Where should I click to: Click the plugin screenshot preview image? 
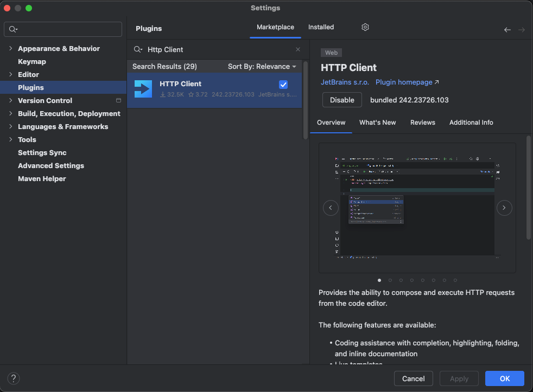(417, 208)
